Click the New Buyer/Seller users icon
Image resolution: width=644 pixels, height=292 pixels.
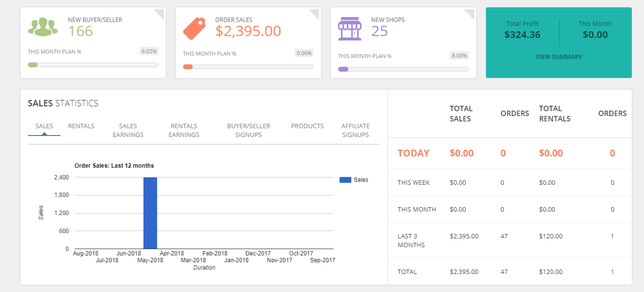tap(43, 27)
